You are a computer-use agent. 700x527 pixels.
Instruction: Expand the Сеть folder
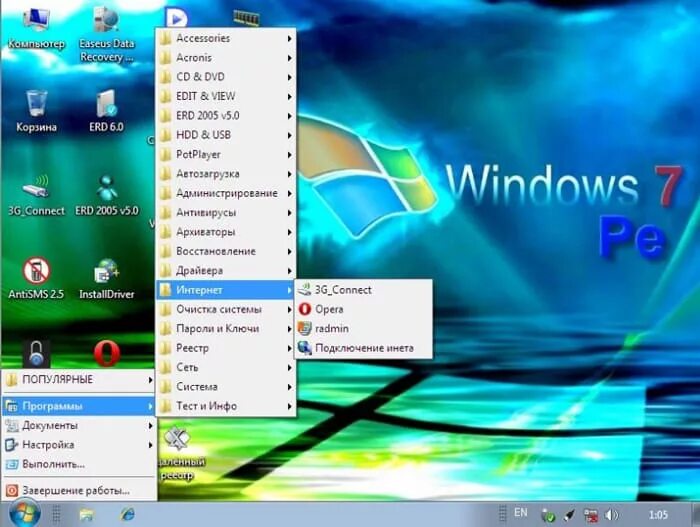point(226,367)
